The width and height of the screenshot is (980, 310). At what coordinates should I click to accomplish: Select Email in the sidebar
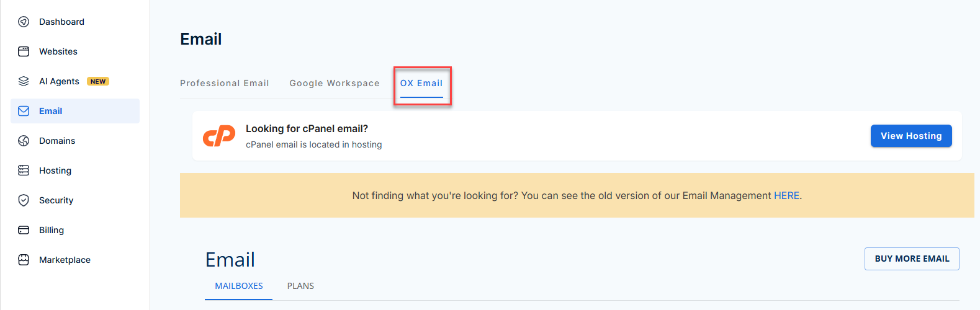point(75,111)
